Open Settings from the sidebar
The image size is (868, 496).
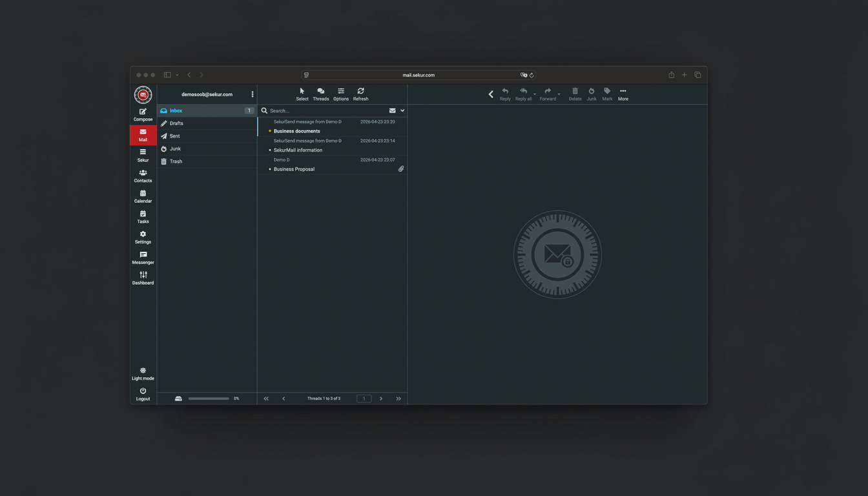point(143,237)
